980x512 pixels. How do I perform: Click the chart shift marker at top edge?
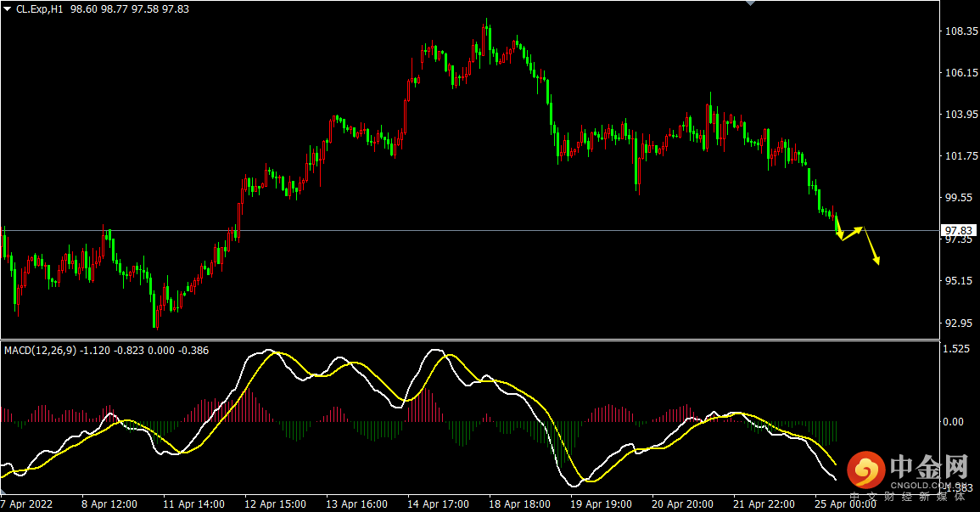(749, 3)
